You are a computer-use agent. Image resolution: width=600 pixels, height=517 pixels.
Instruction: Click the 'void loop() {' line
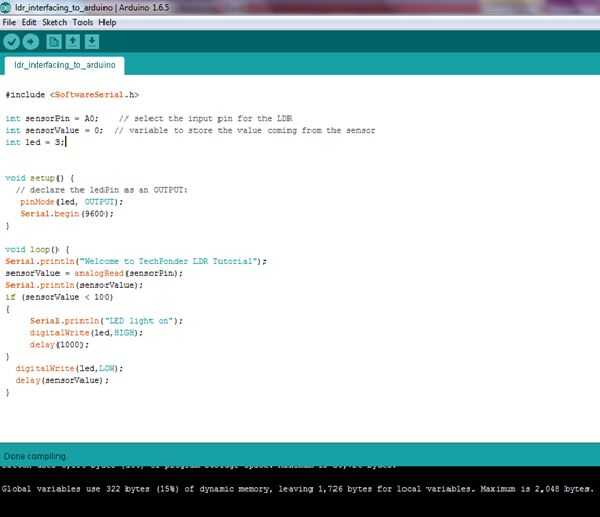point(37,250)
